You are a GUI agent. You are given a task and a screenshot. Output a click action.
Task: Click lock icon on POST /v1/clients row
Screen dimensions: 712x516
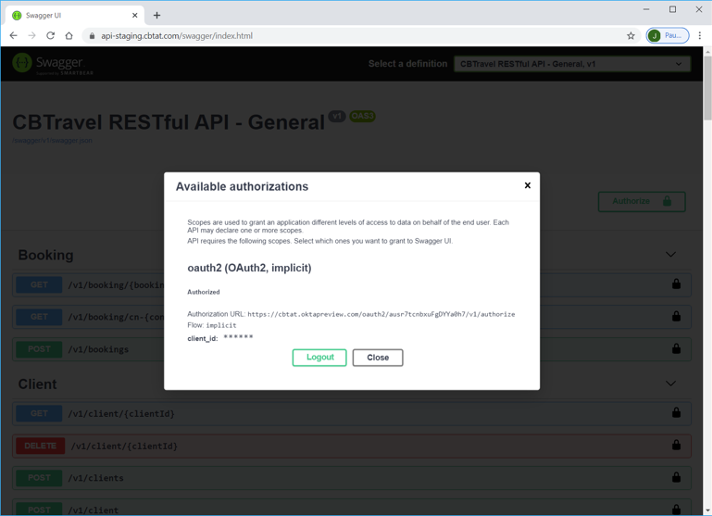tap(676, 477)
